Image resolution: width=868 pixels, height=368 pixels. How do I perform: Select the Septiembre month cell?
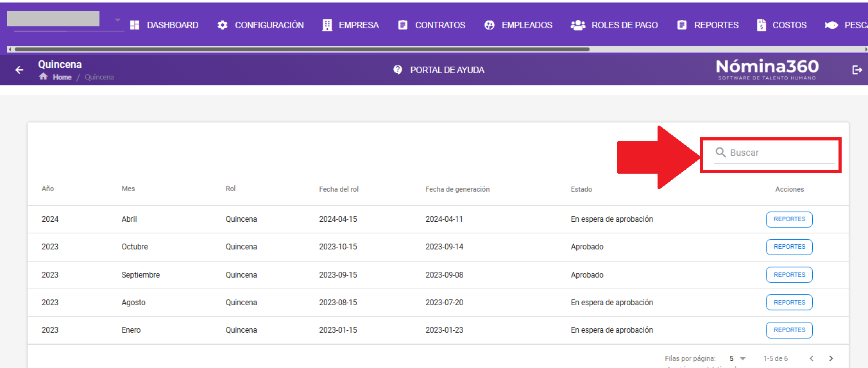[x=140, y=275]
